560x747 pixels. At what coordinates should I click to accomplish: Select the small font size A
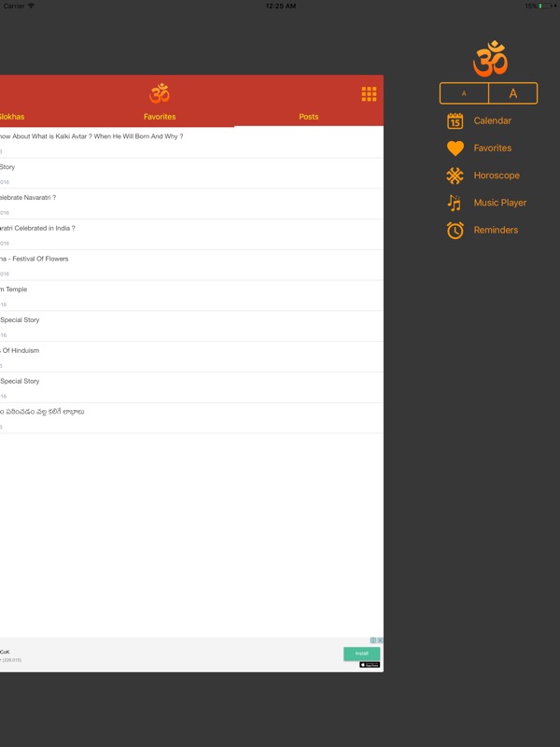coord(464,93)
